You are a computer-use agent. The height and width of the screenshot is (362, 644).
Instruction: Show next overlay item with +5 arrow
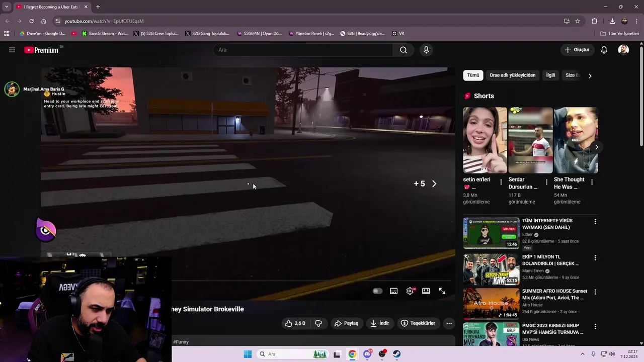[434, 184]
